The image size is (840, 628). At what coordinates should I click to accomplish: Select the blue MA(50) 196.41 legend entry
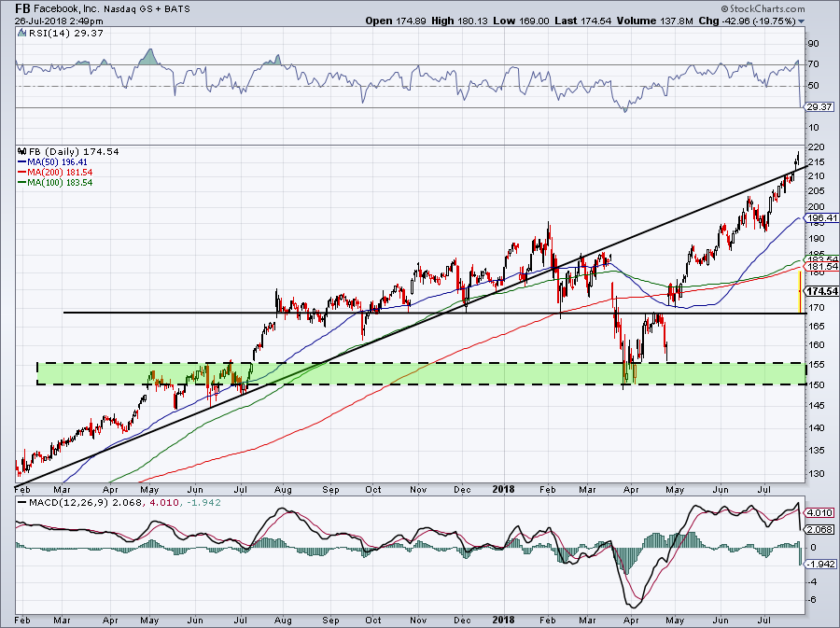point(52,161)
